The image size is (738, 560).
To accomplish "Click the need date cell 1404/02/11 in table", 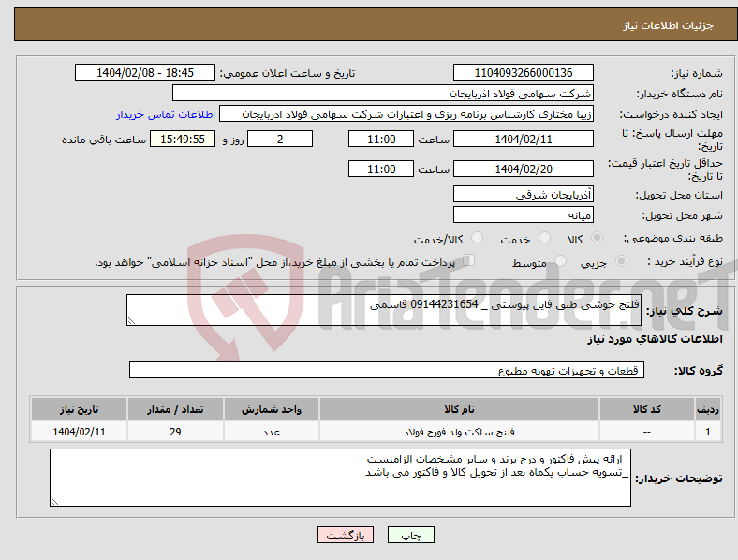I will click(79, 432).
